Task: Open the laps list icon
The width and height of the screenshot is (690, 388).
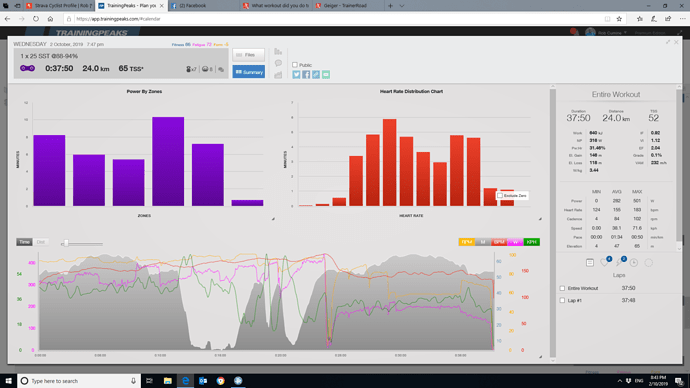Action: click(590, 263)
